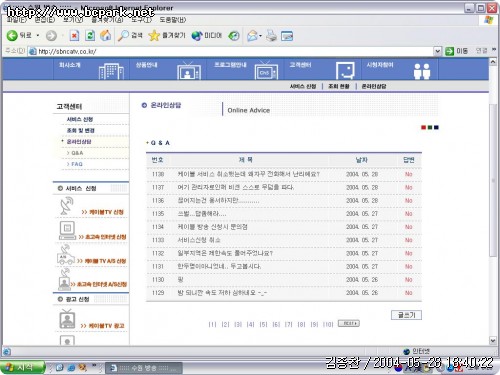Click the cable TV advertising television icon
The image size is (500, 375).
[67, 319]
